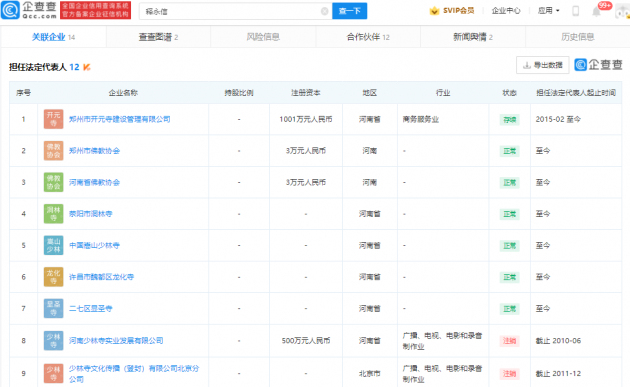Click the 龙化寺 logo icon
Image resolution: width=630 pixels, height=387 pixels.
click(x=53, y=277)
